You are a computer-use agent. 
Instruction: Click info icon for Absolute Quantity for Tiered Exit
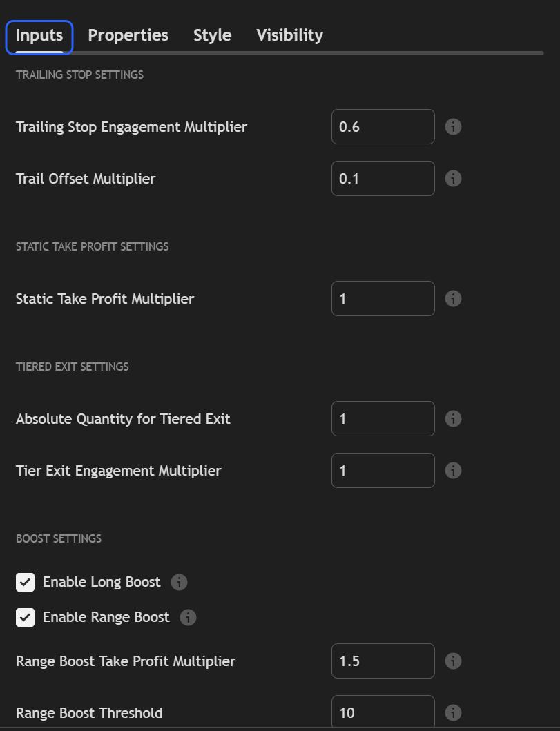(453, 419)
